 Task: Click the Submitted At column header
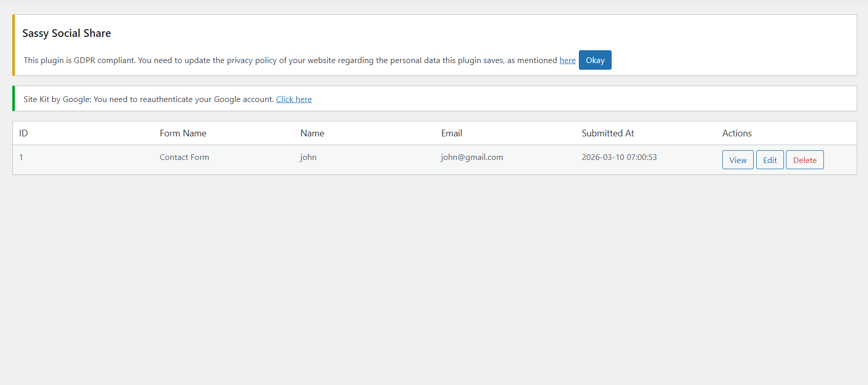608,133
